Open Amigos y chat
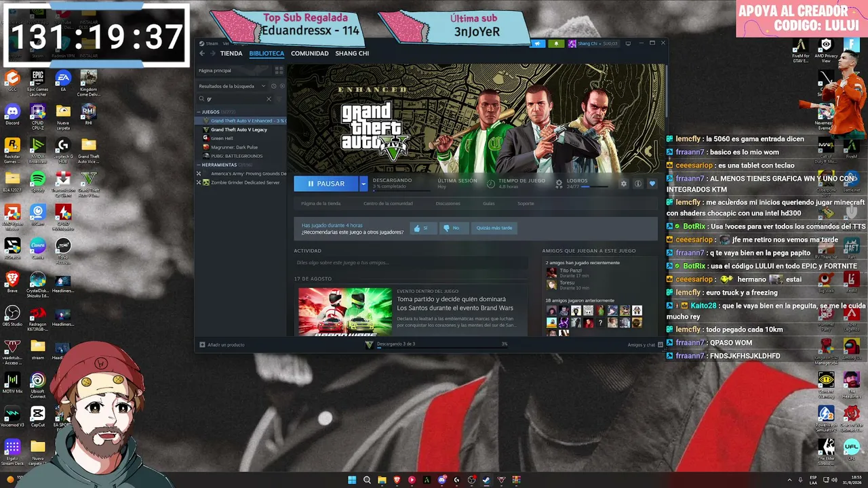Viewport: 868px width, 488px height. 644,345
